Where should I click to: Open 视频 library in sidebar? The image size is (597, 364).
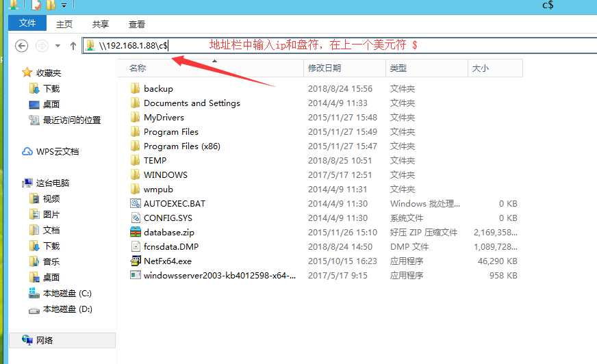click(51, 198)
